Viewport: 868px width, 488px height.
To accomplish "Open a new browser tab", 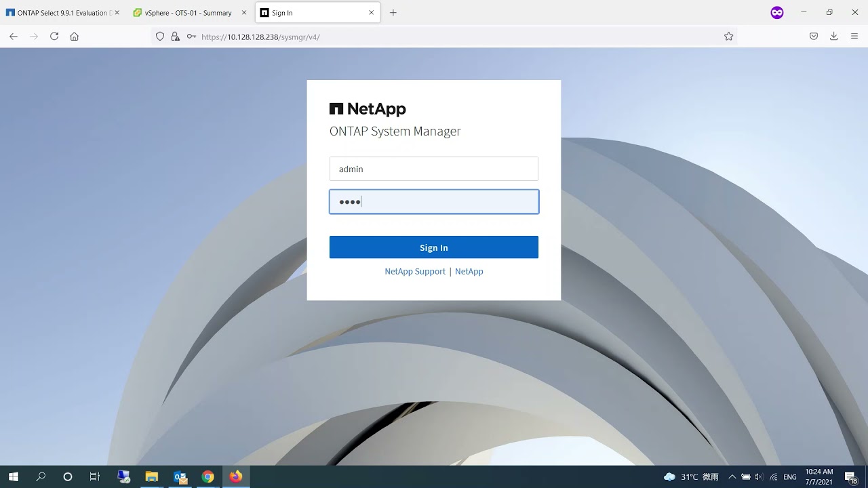I will coord(393,13).
